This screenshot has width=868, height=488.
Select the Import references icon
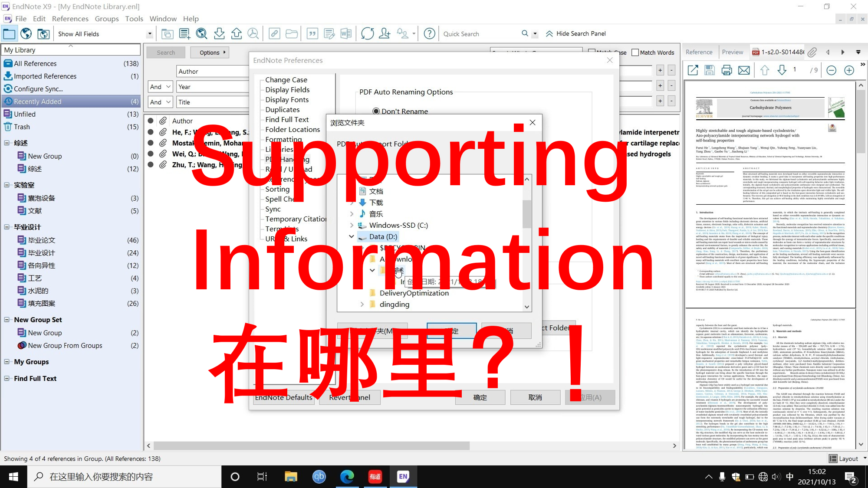[x=219, y=33]
